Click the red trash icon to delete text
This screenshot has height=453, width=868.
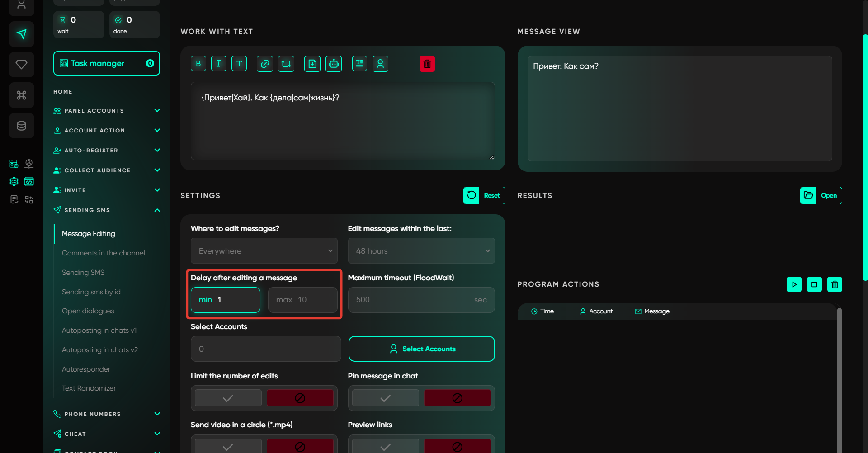coord(427,64)
